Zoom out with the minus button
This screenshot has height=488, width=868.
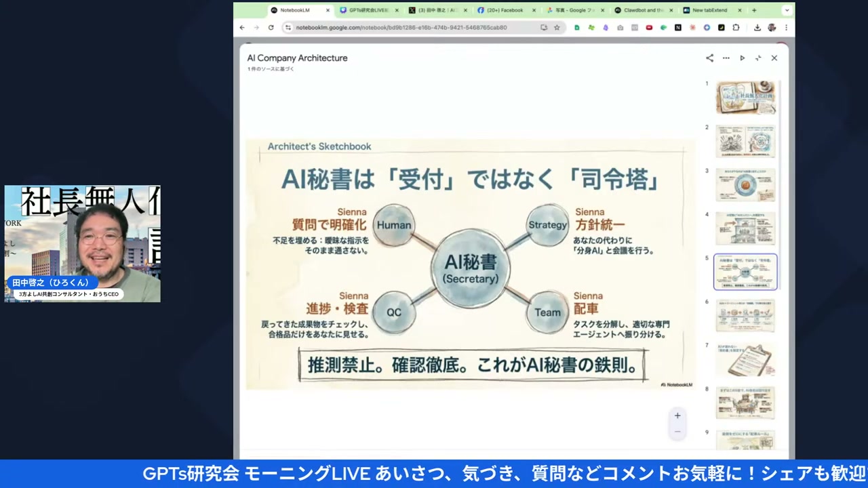pos(677,432)
